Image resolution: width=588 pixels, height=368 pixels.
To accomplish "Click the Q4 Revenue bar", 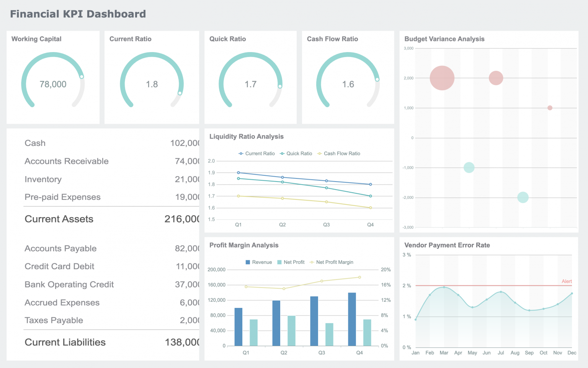I will pyautogui.click(x=351, y=319).
